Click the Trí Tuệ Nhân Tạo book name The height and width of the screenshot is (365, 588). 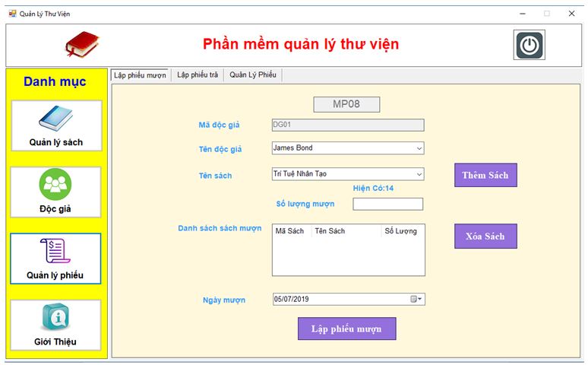coord(300,174)
